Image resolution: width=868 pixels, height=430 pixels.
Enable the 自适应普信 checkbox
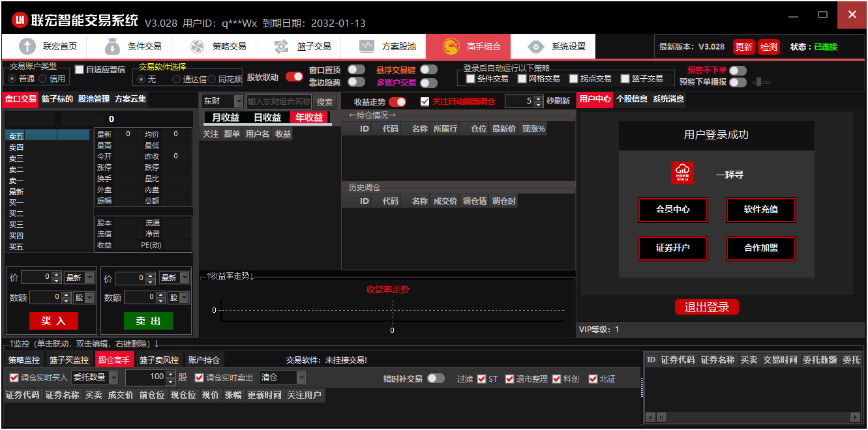80,69
